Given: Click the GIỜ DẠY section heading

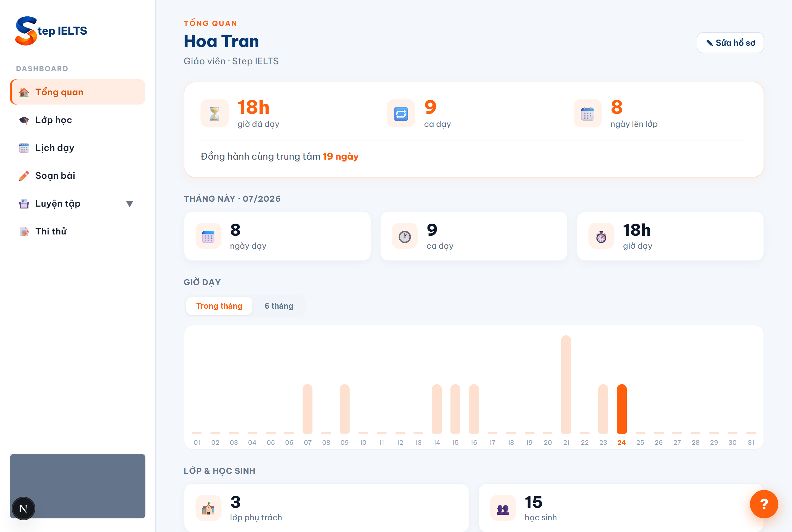Looking at the screenshot, I should pos(202,282).
